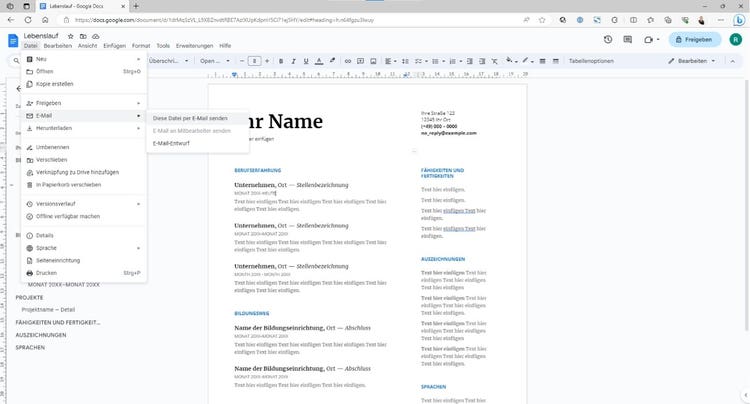
Task: Click the move-to-folder icon beside the title
Action: 83,36
